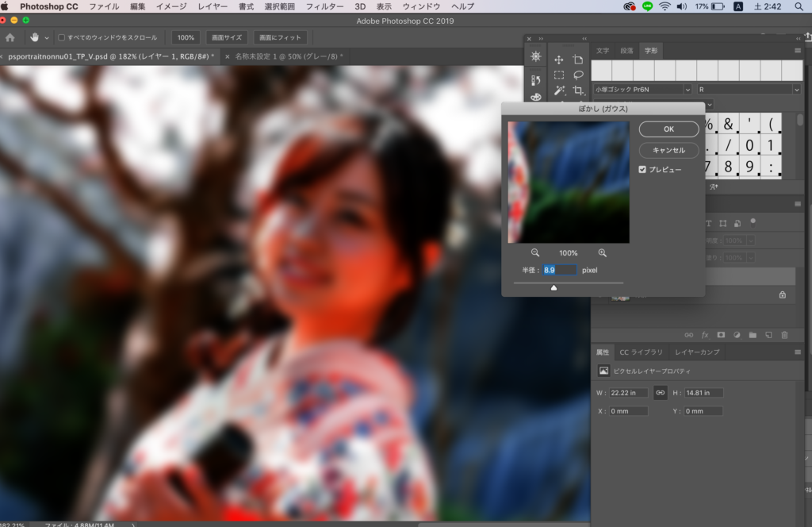Click OK in the Gaussian blur dialog
The width and height of the screenshot is (812, 527).
pyautogui.click(x=668, y=129)
